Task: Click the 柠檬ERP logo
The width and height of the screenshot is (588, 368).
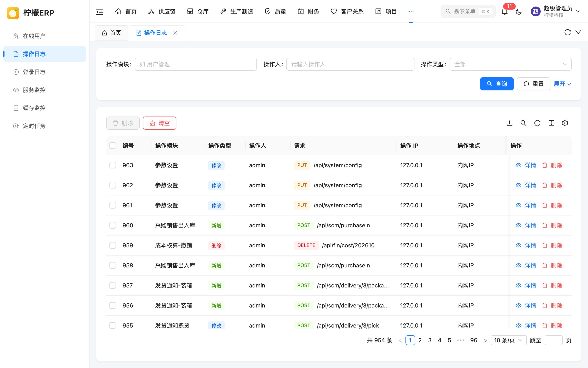Action: 30,13
